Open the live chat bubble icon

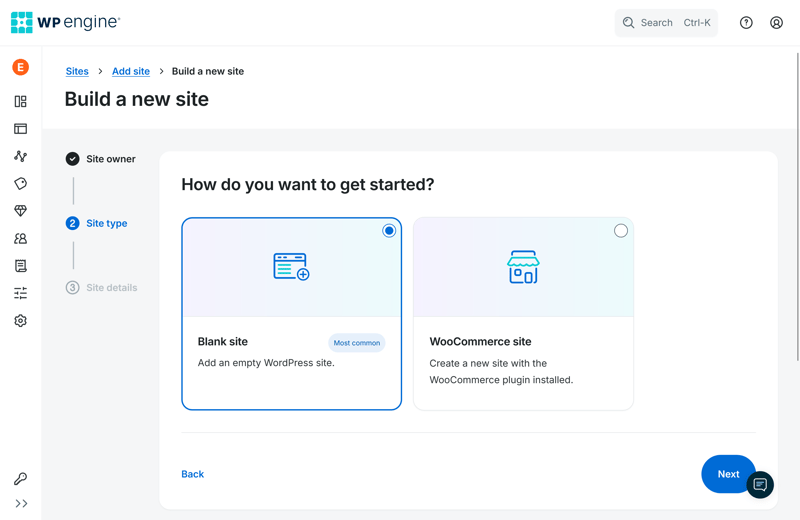[760, 484]
